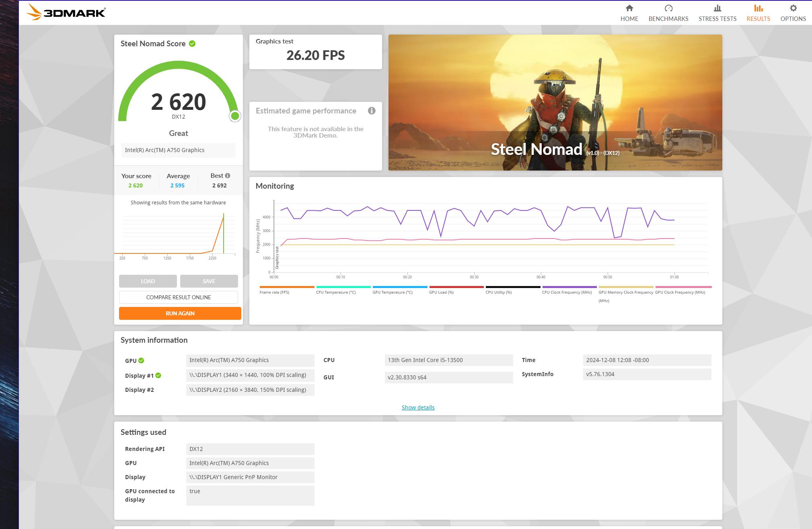Click the Settings used heading
Viewport: 812px width, 529px height.
[x=143, y=432]
